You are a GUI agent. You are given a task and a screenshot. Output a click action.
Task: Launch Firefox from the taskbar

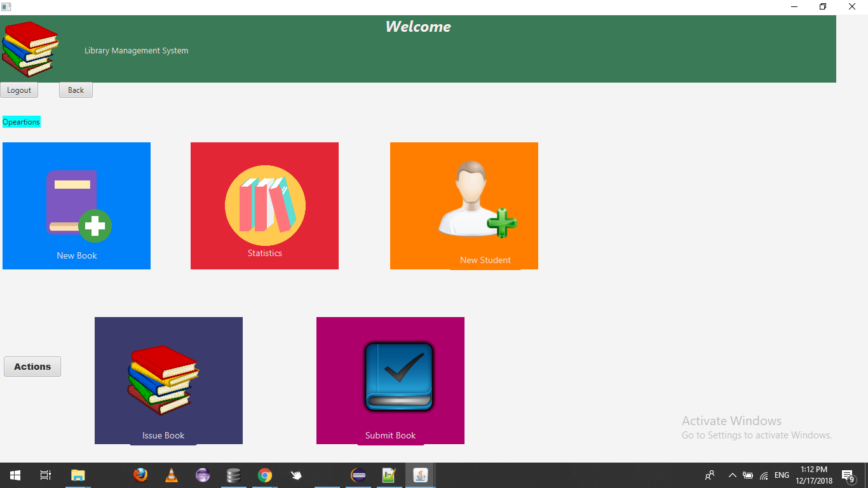pyautogui.click(x=140, y=475)
